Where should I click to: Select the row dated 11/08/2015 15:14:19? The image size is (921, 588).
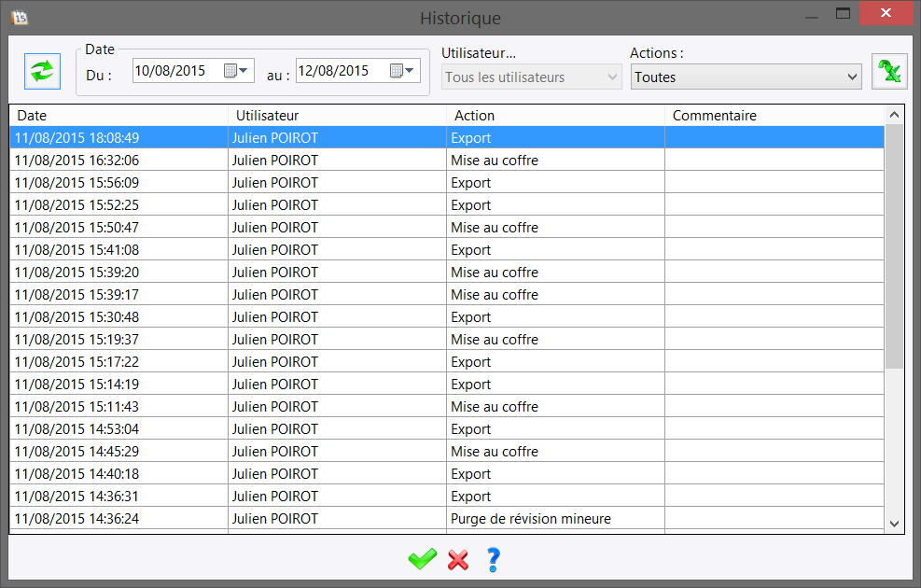click(x=447, y=384)
